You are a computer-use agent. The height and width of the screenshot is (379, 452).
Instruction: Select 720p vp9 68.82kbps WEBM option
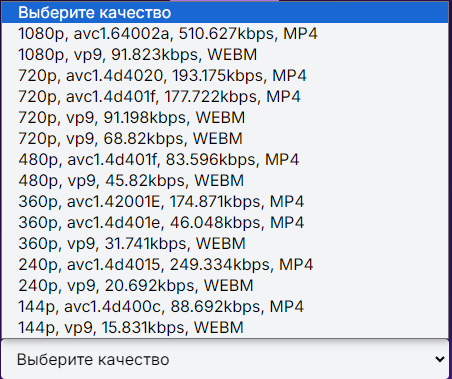pos(225,139)
